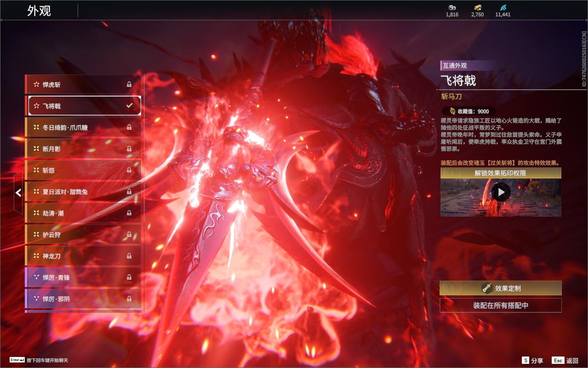588x368 pixels.
Task: Click the 收藏值 collection value icon
Action: [452, 111]
